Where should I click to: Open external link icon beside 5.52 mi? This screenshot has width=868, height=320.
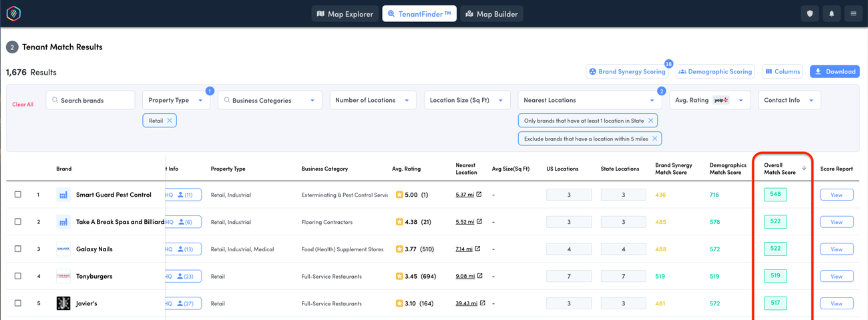479,221
